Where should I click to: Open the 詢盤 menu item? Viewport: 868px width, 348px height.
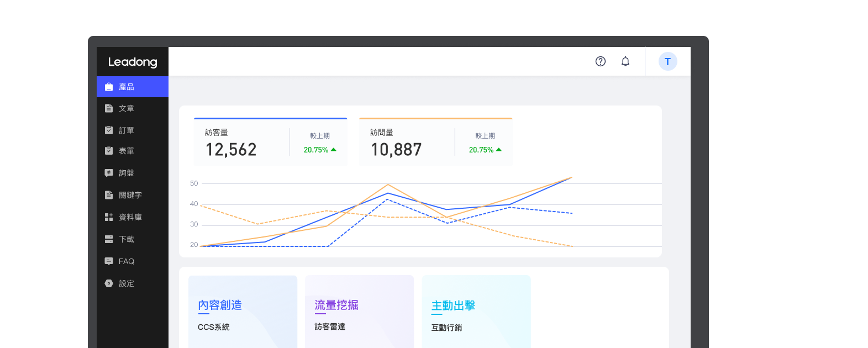(x=133, y=173)
